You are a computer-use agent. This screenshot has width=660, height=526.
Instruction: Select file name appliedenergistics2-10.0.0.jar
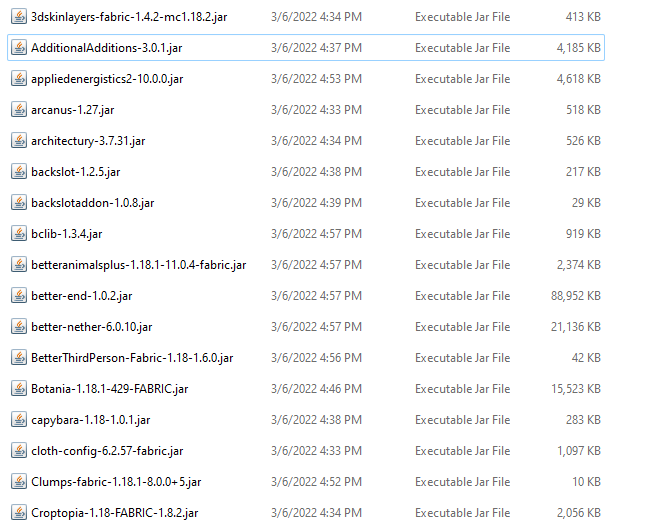point(107,80)
